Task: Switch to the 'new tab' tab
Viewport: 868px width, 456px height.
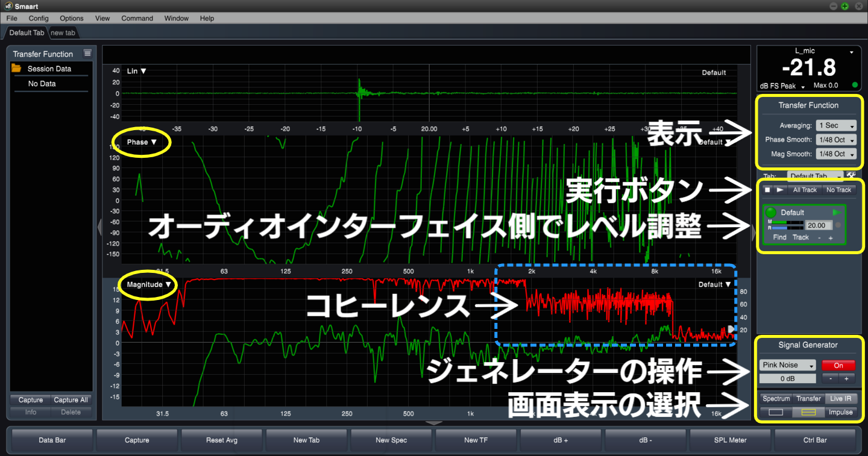Action: [x=63, y=33]
